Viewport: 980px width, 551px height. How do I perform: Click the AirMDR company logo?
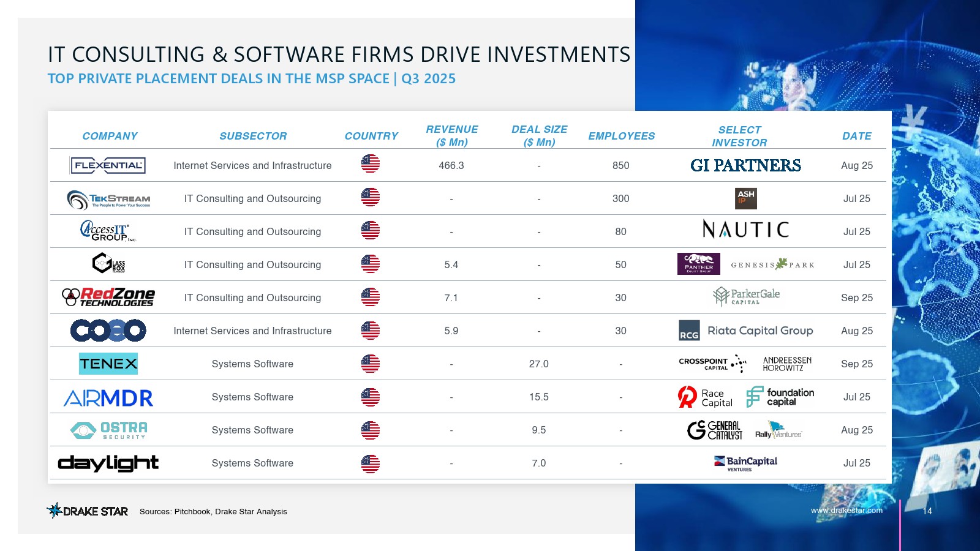(108, 398)
